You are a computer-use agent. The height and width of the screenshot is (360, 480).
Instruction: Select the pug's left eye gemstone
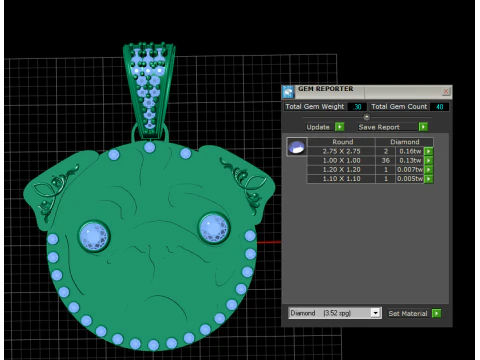coord(94,236)
